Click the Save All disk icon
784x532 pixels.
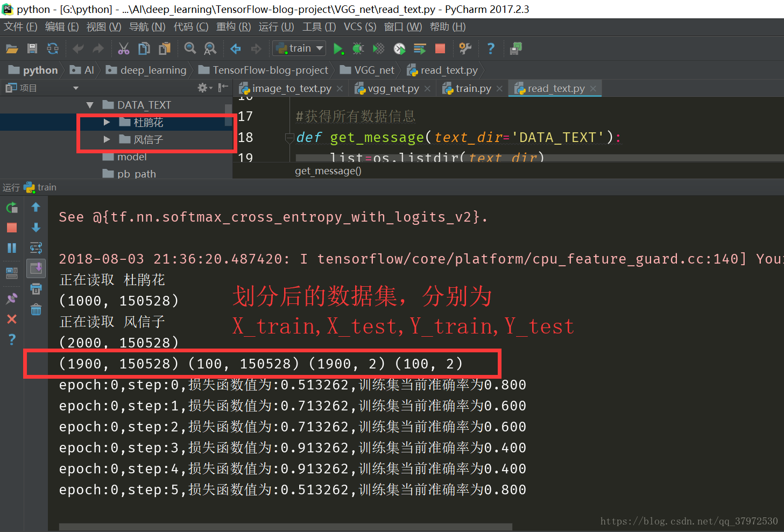click(x=32, y=49)
